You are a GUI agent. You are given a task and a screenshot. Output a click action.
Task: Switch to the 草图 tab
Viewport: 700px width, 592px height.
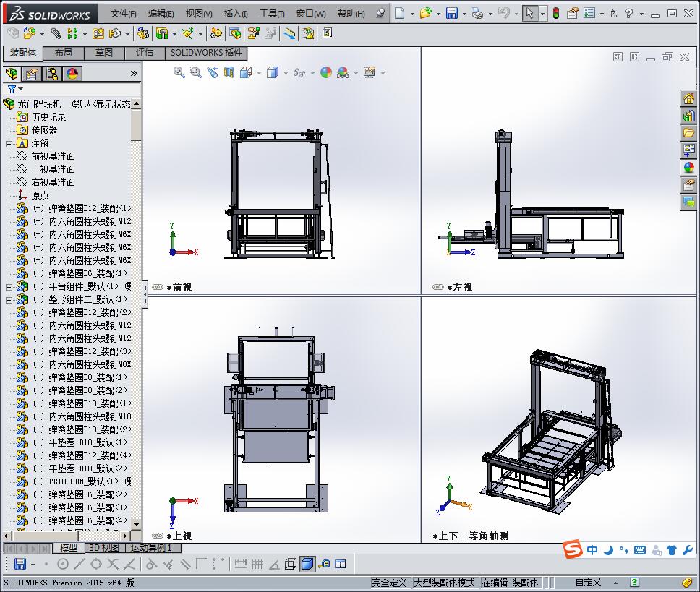104,53
